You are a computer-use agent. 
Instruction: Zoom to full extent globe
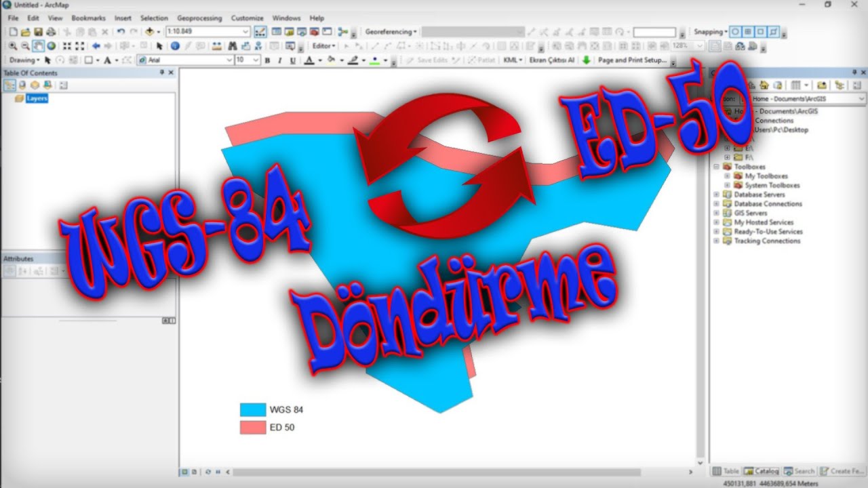51,46
